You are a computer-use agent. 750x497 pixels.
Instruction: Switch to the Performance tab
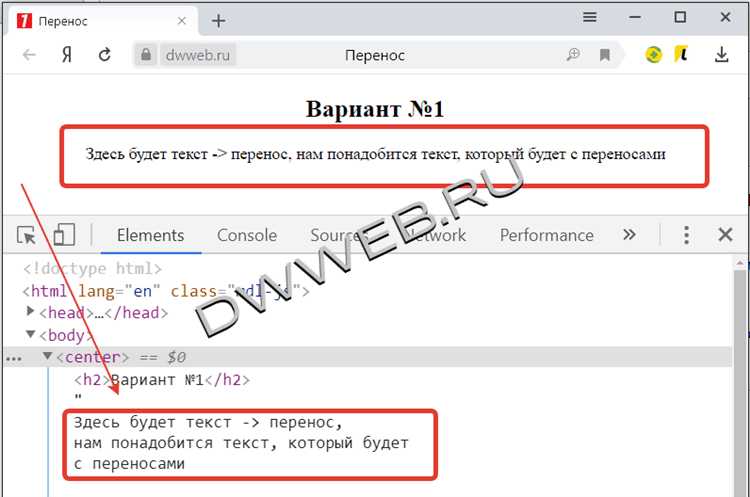[547, 235]
